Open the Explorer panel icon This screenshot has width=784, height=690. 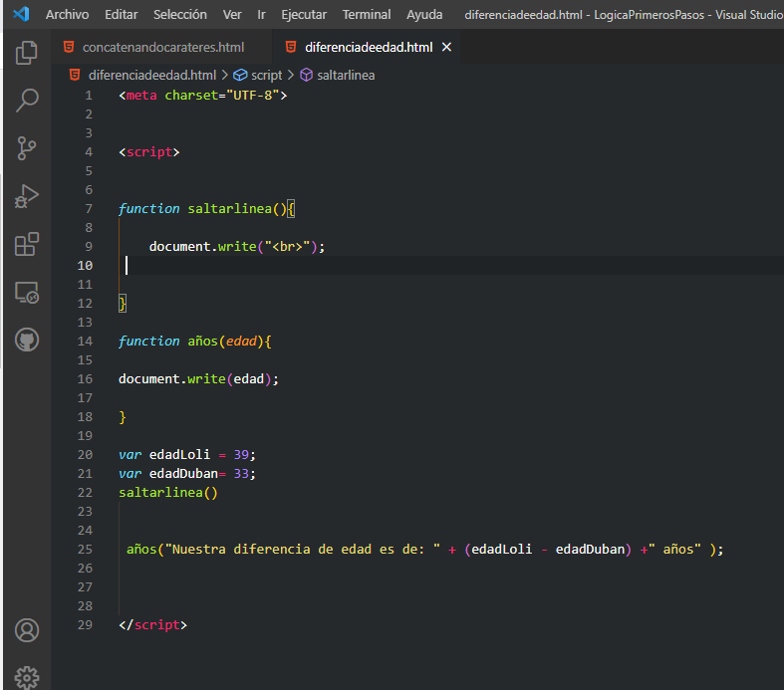pyautogui.click(x=27, y=53)
